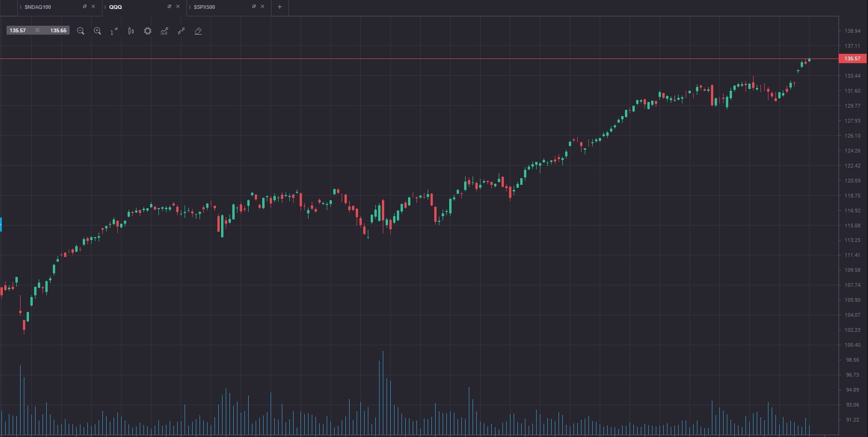The height and width of the screenshot is (437, 868).
Task: Click the blue side panel handle
Action: [x=1, y=225]
